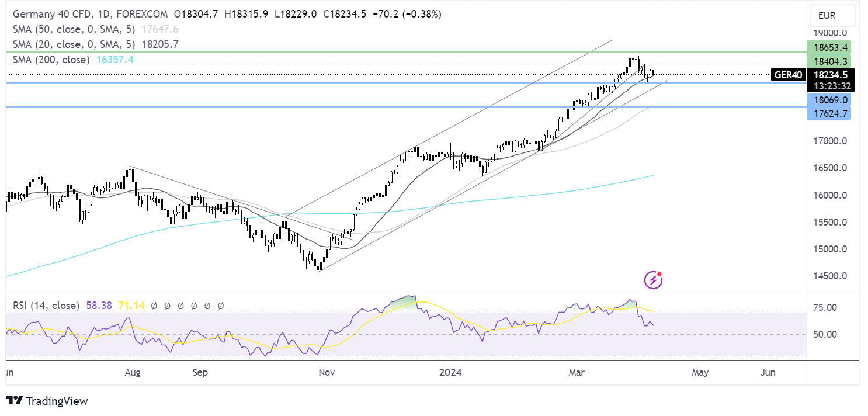This screenshot has width=868, height=416.
Task: Click the 18234.5 current price label
Action: (830, 75)
